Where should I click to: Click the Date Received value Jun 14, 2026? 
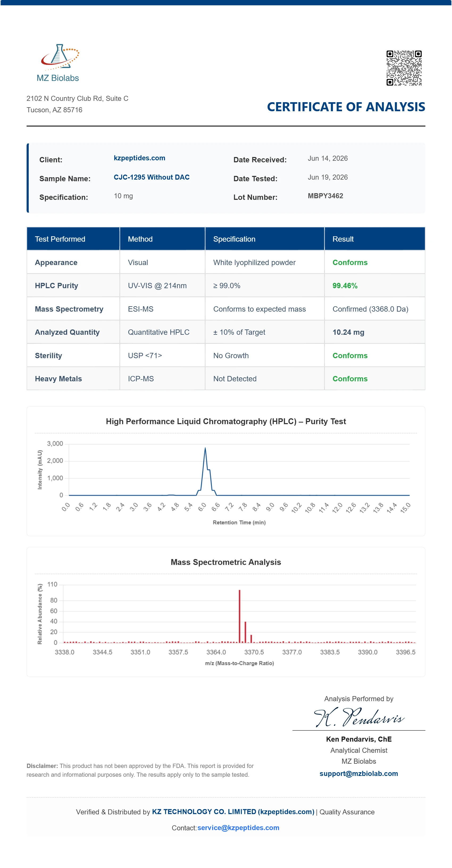coord(327,158)
